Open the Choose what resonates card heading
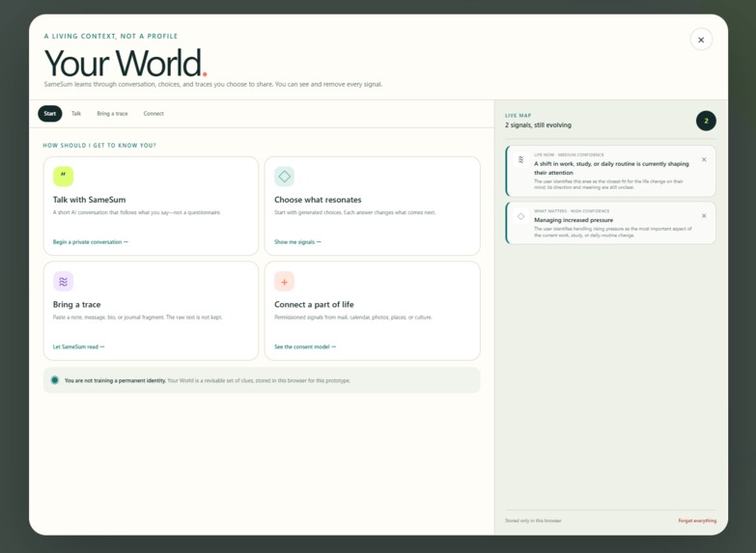The height and width of the screenshot is (553, 756). (318, 200)
